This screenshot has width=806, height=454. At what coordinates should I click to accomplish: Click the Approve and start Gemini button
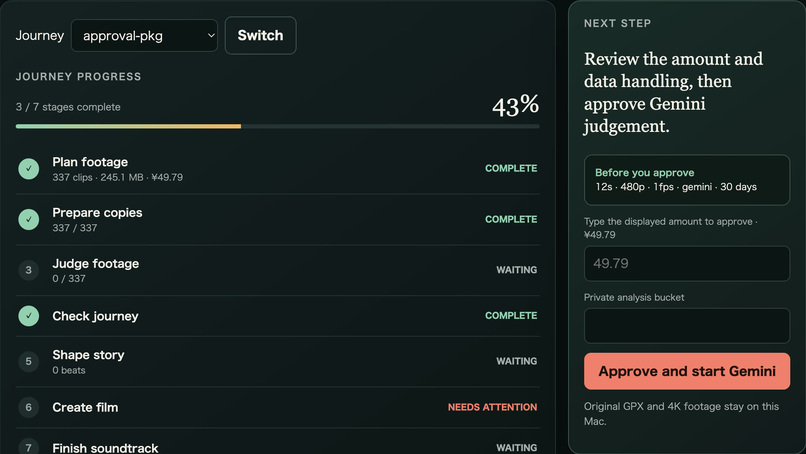[x=687, y=371]
